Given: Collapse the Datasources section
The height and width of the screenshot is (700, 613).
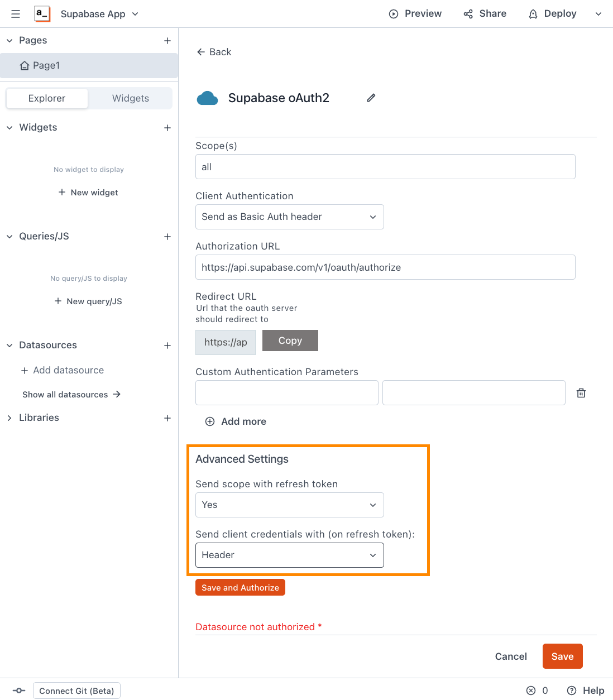Looking at the screenshot, I should click(9, 345).
